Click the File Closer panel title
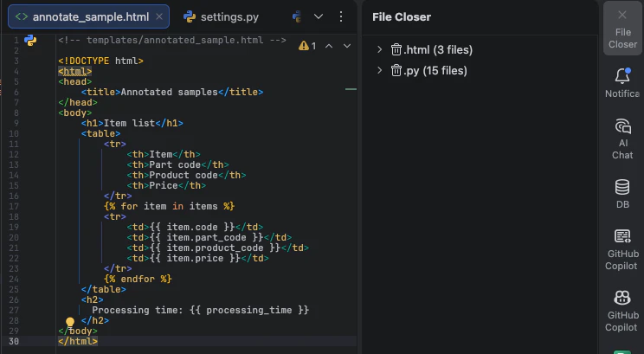The width and height of the screenshot is (644, 354). [402, 16]
